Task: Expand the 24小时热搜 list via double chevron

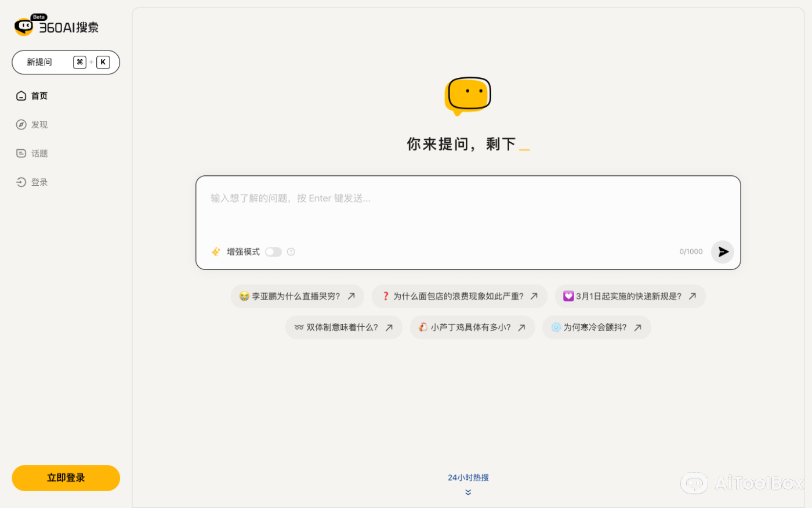Action: [x=468, y=492]
